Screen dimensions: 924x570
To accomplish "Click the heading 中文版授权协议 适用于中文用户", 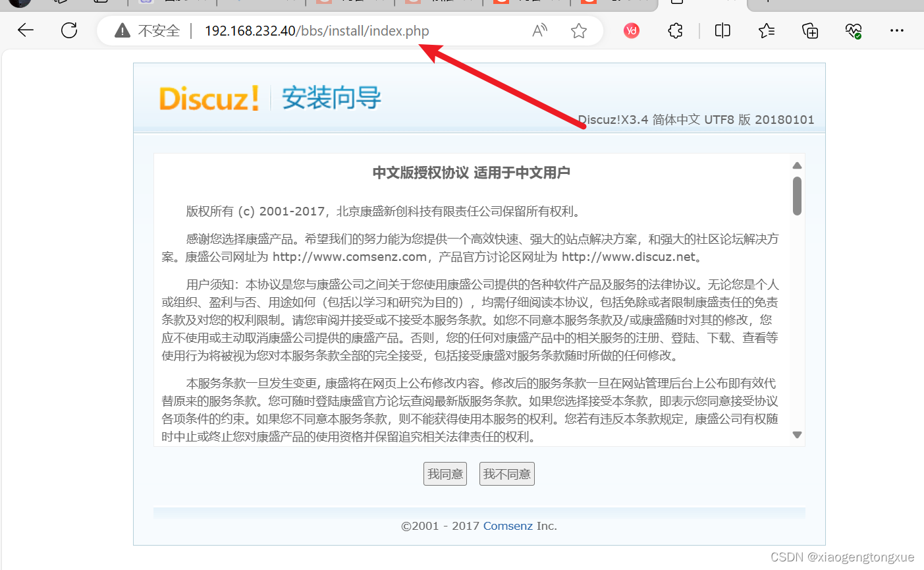I will pyautogui.click(x=471, y=173).
